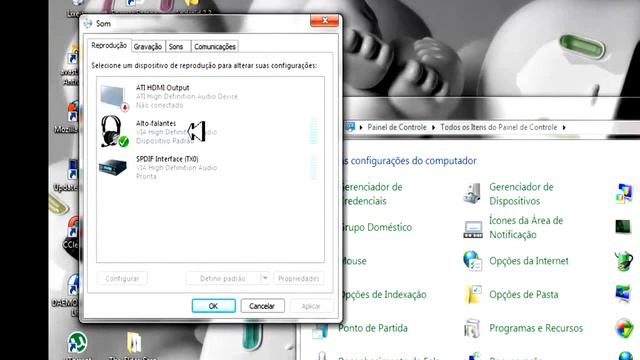
Task: Click the Alto-falantes volume level meter
Action: coord(313,131)
